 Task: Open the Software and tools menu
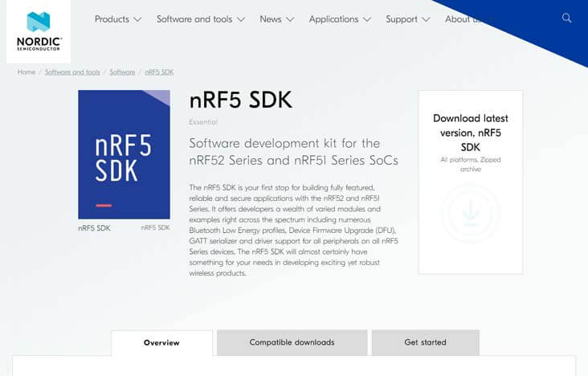[194, 19]
